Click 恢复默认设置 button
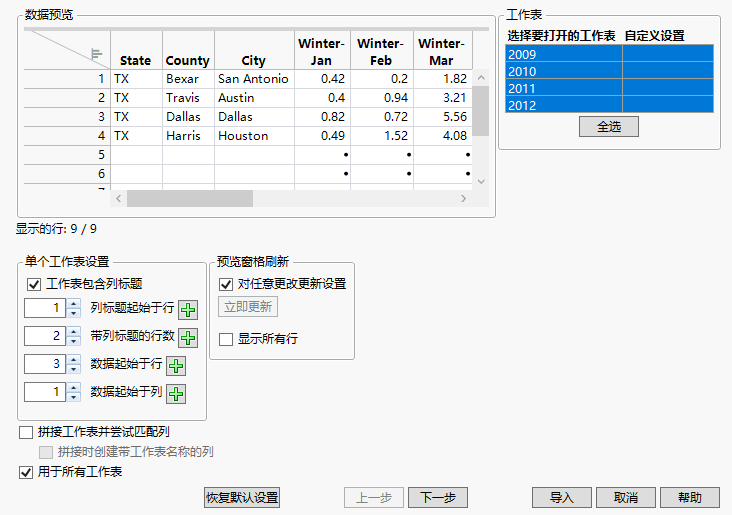 point(242,498)
